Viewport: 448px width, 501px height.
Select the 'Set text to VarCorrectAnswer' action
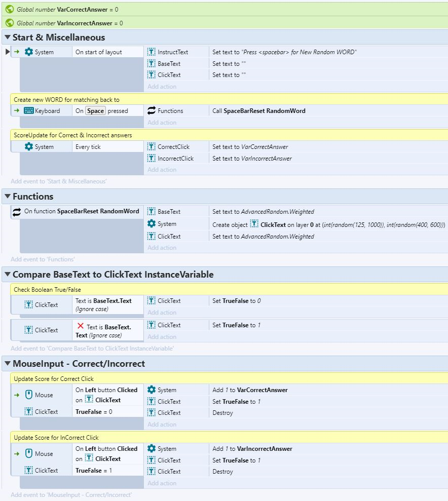tap(250, 147)
